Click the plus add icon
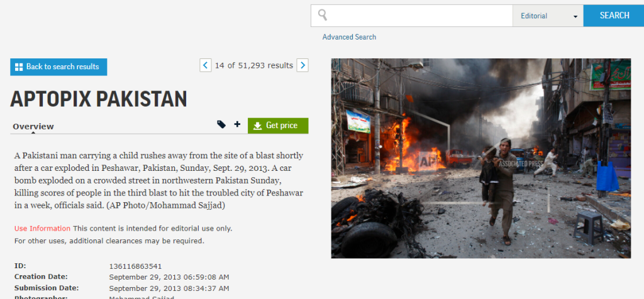644x299 pixels. click(237, 125)
